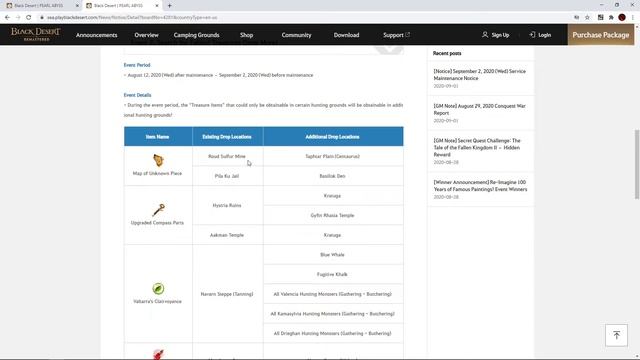The height and width of the screenshot is (360, 640).
Task: Click the Event Period heading
Action: coord(137,65)
